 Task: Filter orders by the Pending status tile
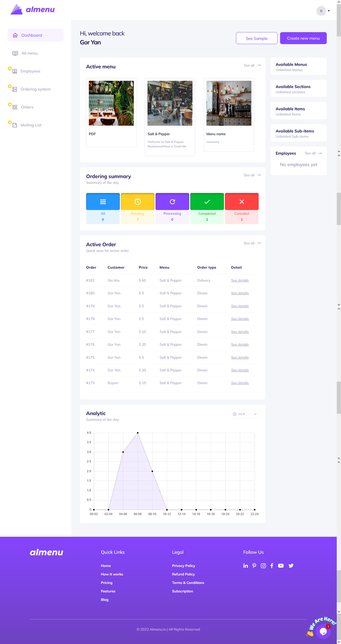click(x=138, y=209)
